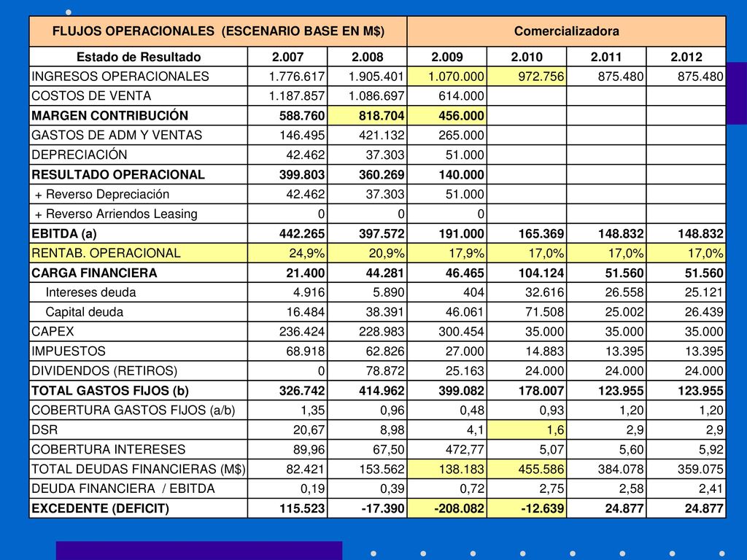Click the 'IMPUESTOS' row label

[x=69, y=351]
